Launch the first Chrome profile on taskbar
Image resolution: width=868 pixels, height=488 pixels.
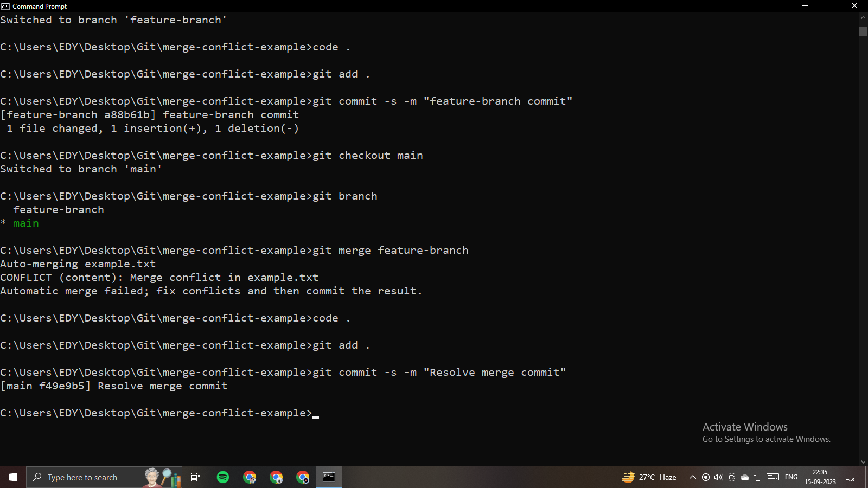coord(250,477)
